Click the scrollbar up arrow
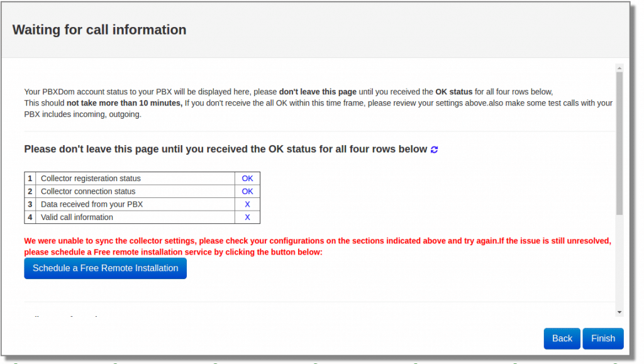Viewport: 644px width, 364px height. pos(618,67)
